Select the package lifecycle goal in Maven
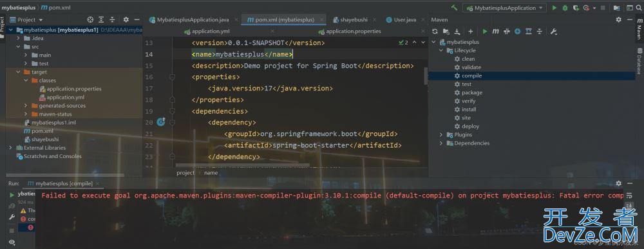The image size is (644, 249). coord(471,93)
